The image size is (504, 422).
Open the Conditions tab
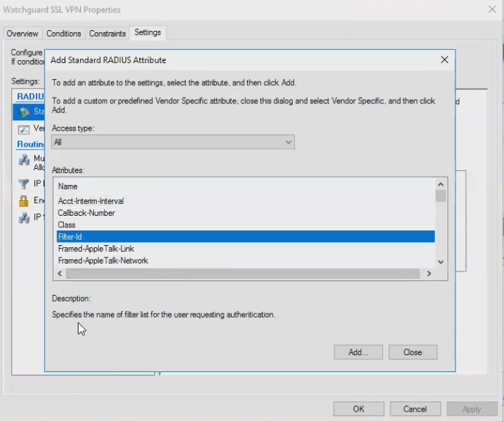[64, 34]
